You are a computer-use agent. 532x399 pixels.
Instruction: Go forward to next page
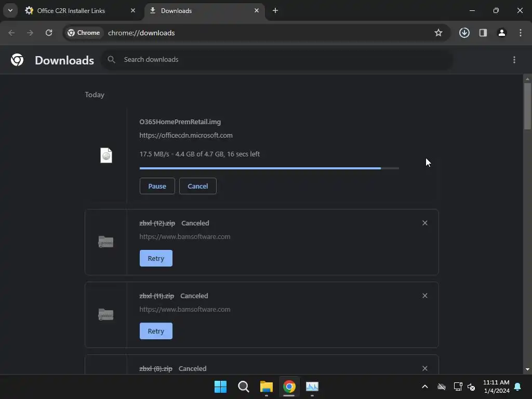tap(30, 33)
